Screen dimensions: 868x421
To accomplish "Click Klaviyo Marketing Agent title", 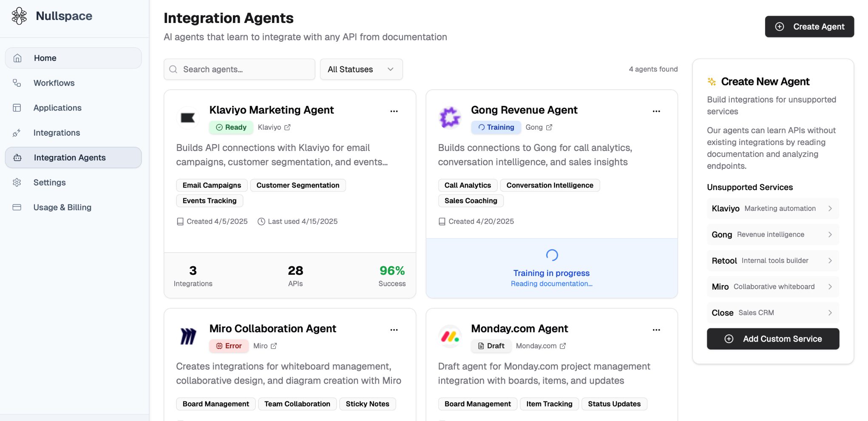I will point(272,110).
